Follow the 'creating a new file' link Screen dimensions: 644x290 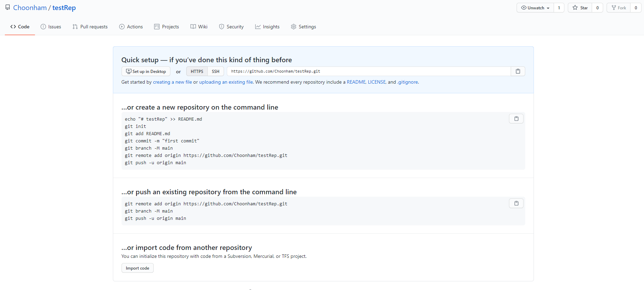(172, 82)
